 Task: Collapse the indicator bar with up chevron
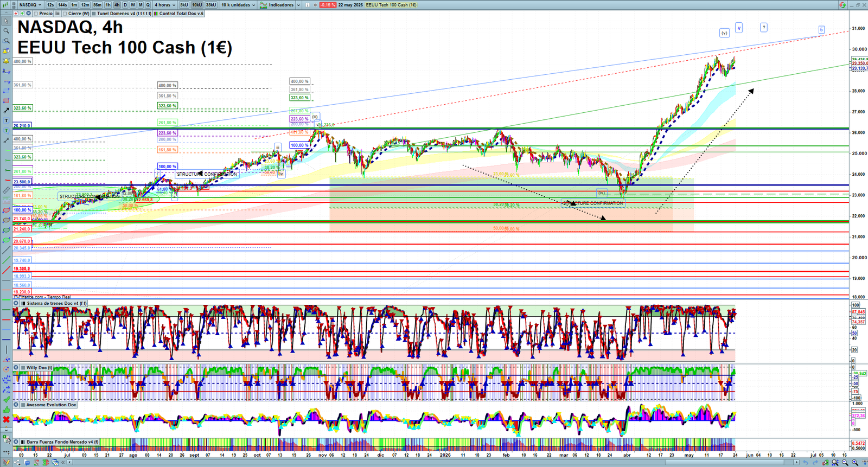[7, 14]
